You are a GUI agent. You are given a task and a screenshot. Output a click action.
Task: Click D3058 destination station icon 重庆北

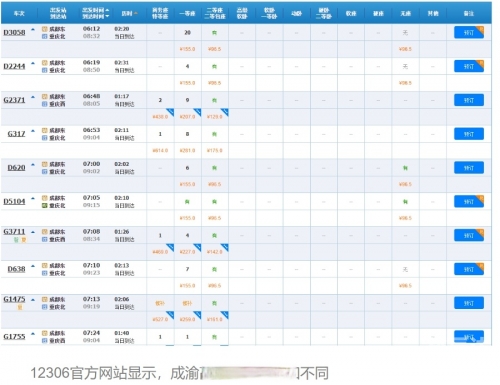pyautogui.click(x=44, y=36)
